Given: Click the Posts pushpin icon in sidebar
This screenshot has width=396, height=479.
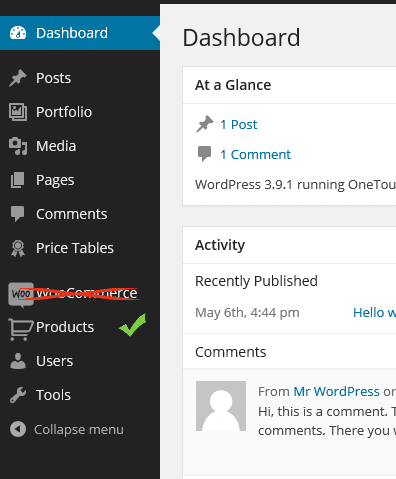Looking at the screenshot, I should click(18, 78).
